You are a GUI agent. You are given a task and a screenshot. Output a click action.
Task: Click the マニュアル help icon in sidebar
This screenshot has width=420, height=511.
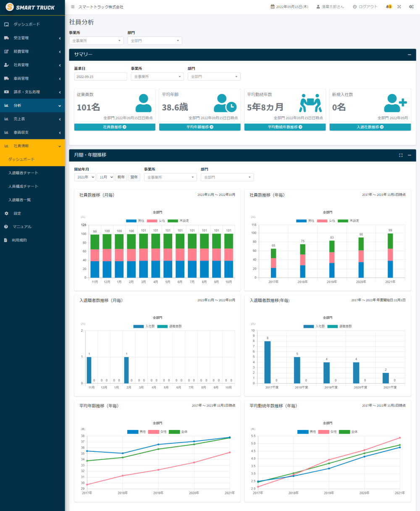(6, 227)
